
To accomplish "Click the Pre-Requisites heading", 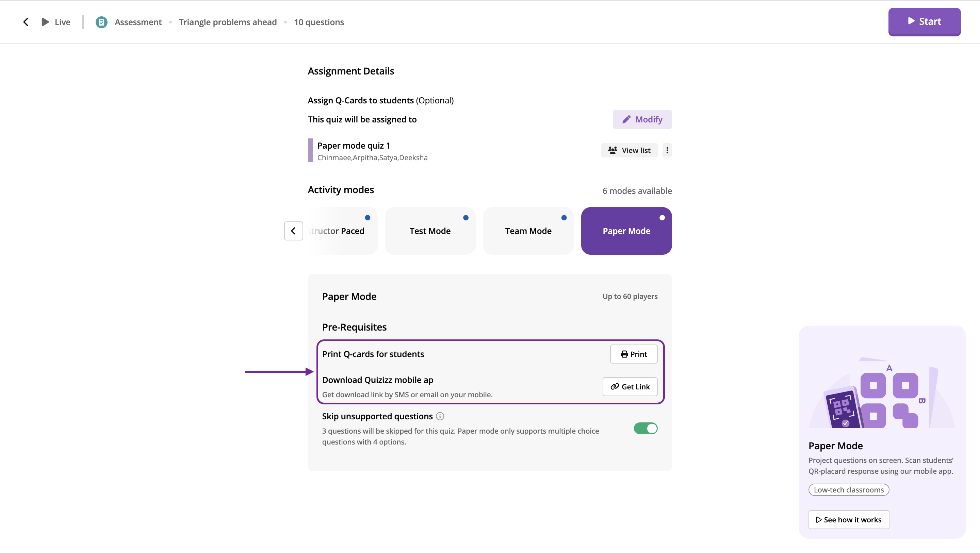I will point(354,327).
